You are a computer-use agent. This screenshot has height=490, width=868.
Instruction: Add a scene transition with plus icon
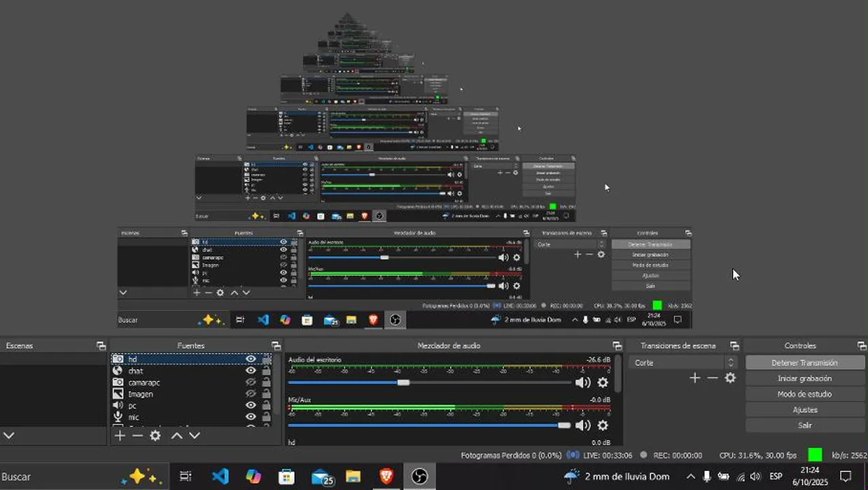pos(695,378)
